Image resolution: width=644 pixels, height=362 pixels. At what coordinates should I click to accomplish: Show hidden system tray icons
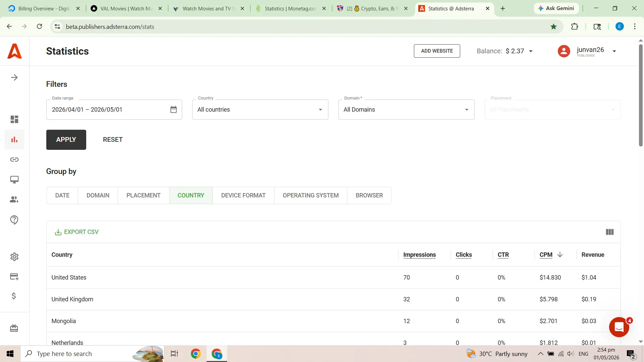click(541, 354)
